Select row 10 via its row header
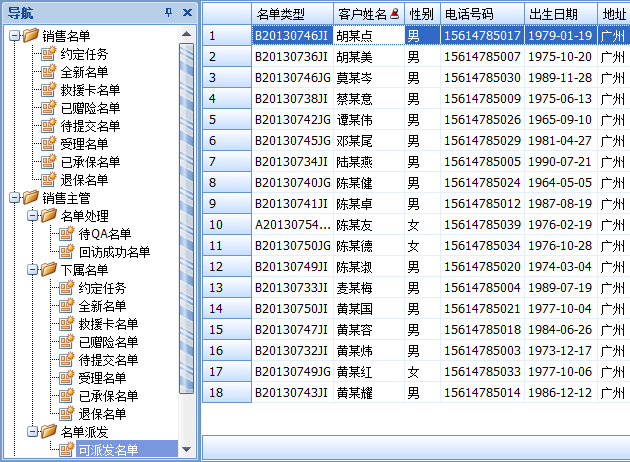 pyautogui.click(x=226, y=224)
